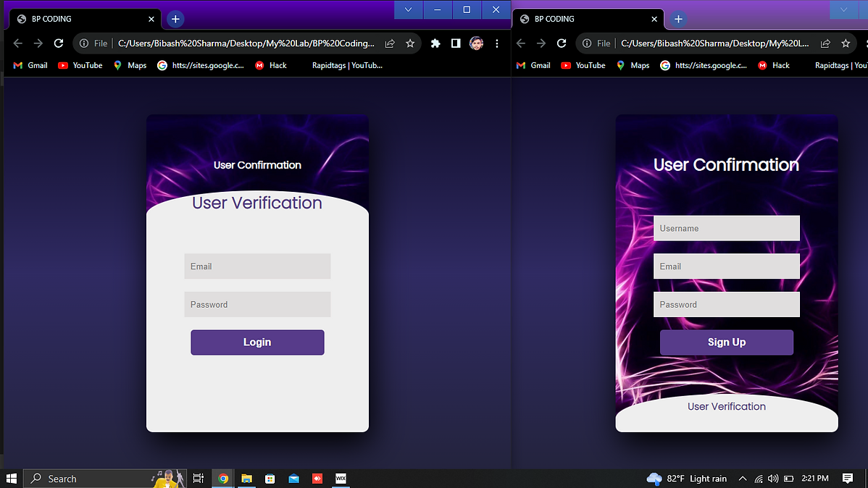Open the Chrome profile avatar
Viewport: 868px width, 488px height.
(476, 43)
